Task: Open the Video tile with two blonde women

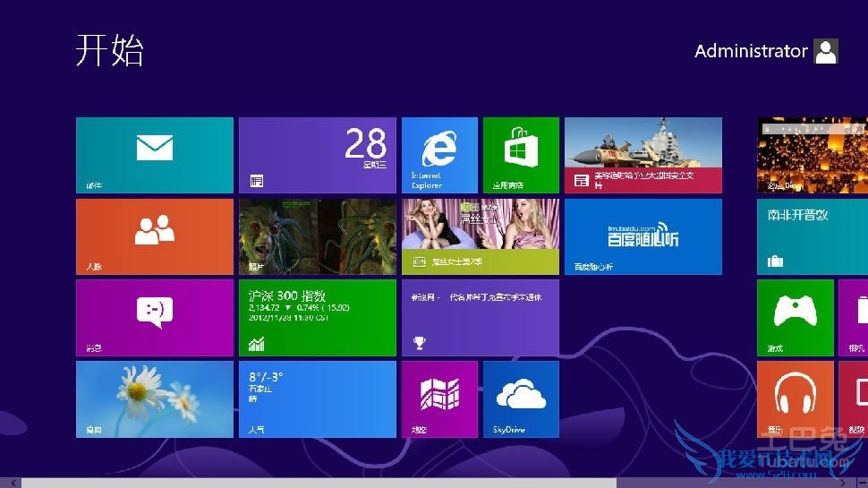Action: (x=481, y=236)
